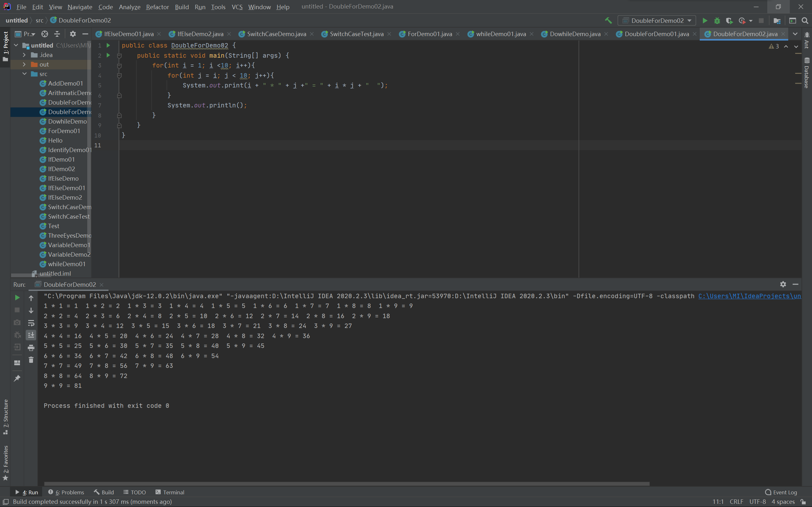This screenshot has height=507, width=812.
Task: Toggle scroll to end in console
Action: click(31, 335)
